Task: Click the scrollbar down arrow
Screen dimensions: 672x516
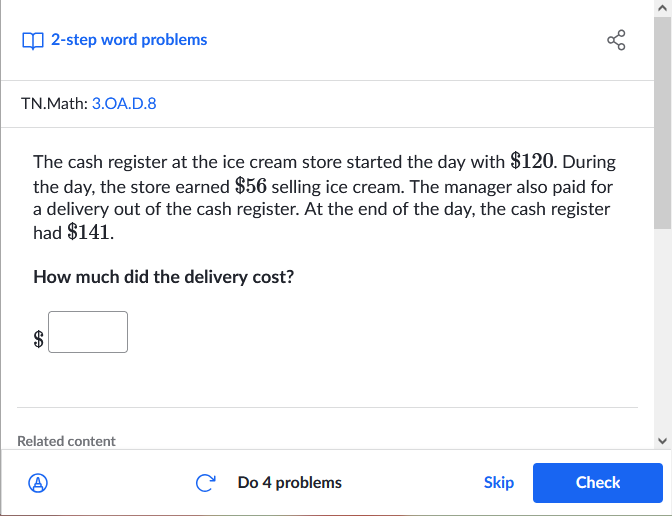Action: coord(663,440)
